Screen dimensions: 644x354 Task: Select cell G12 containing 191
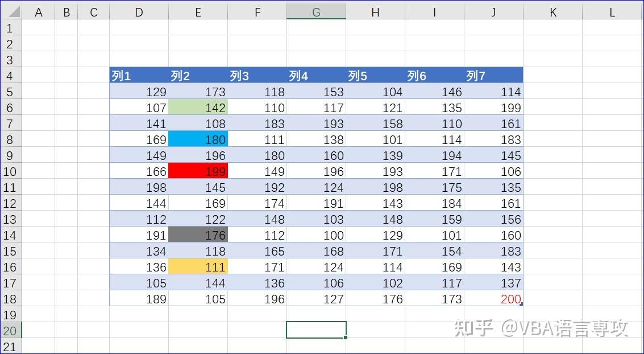(x=316, y=203)
